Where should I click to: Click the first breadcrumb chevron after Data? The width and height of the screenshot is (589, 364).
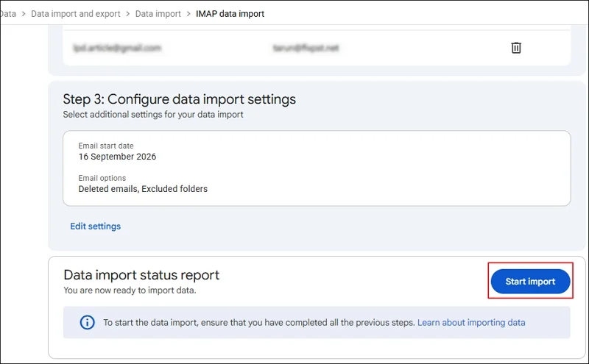(24, 14)
